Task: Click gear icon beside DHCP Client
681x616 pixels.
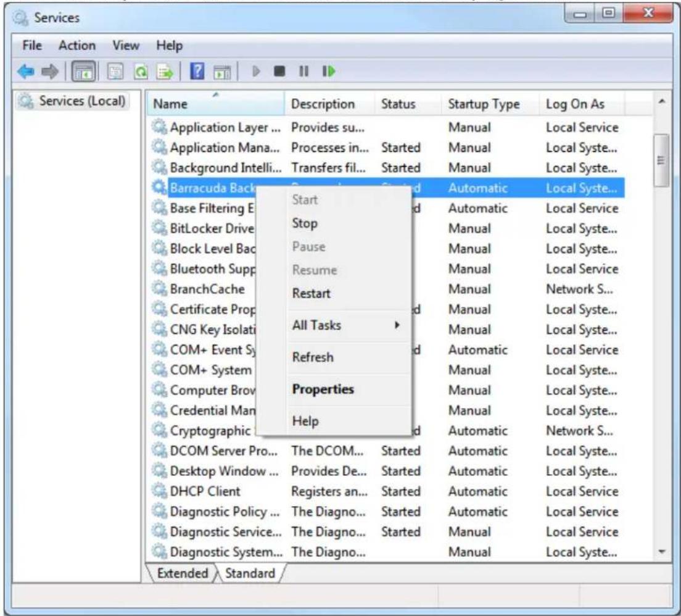Action: point(159,491)
